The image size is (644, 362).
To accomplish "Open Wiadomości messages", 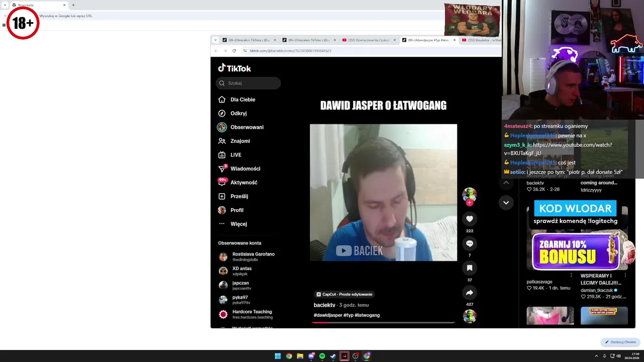I will coord(239,168).
